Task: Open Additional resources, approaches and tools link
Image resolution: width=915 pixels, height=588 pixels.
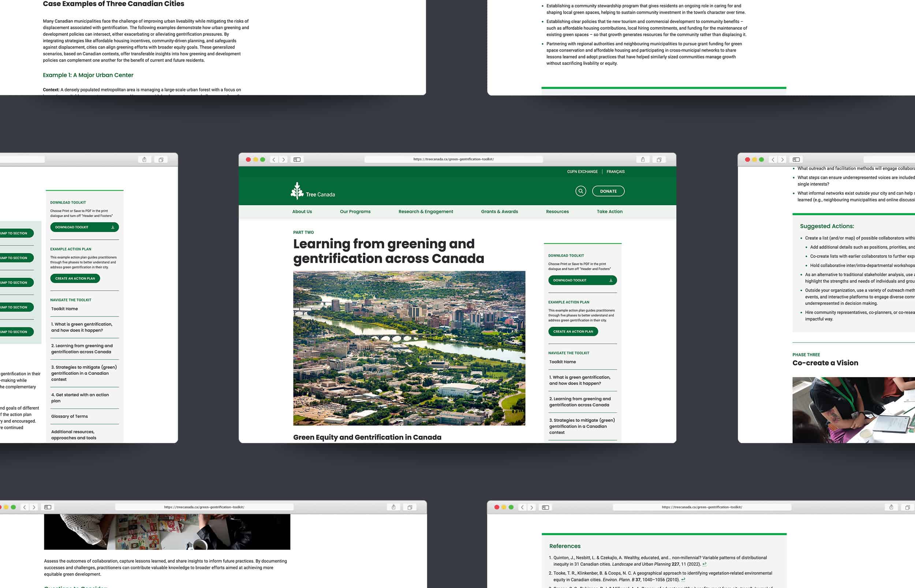Action: click(74, 435)
